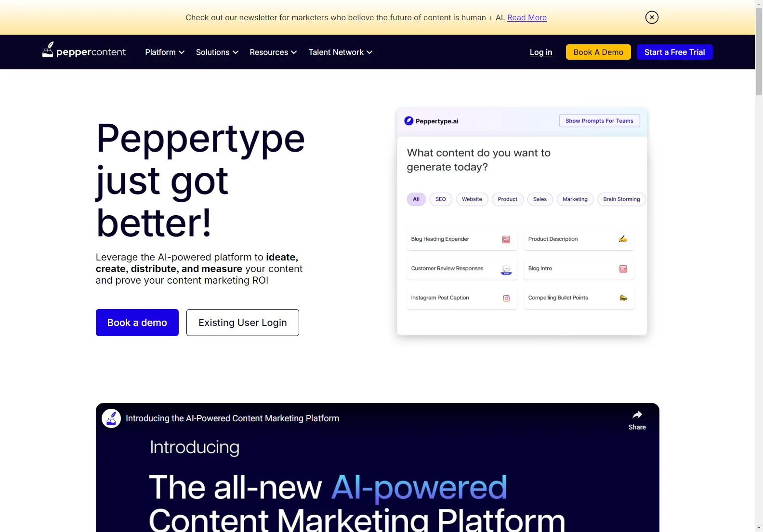The image size is (763, 532).
Task: Click the scrollbar up arrow
Action: (x=759, y=4)
